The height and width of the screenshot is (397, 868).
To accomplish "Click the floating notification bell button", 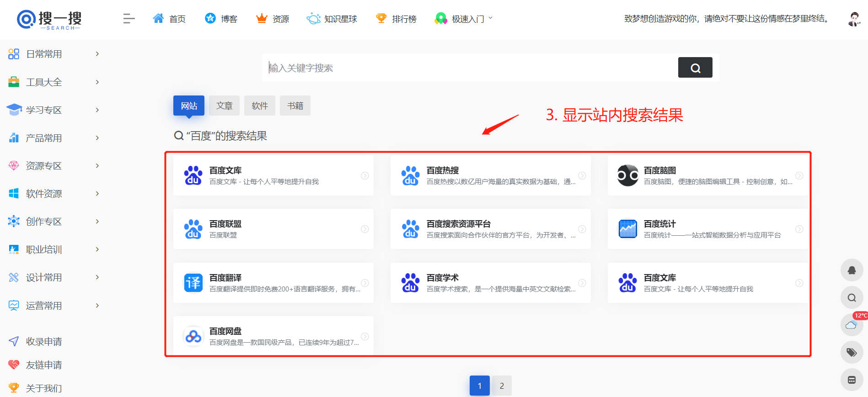I will (852, 270).
